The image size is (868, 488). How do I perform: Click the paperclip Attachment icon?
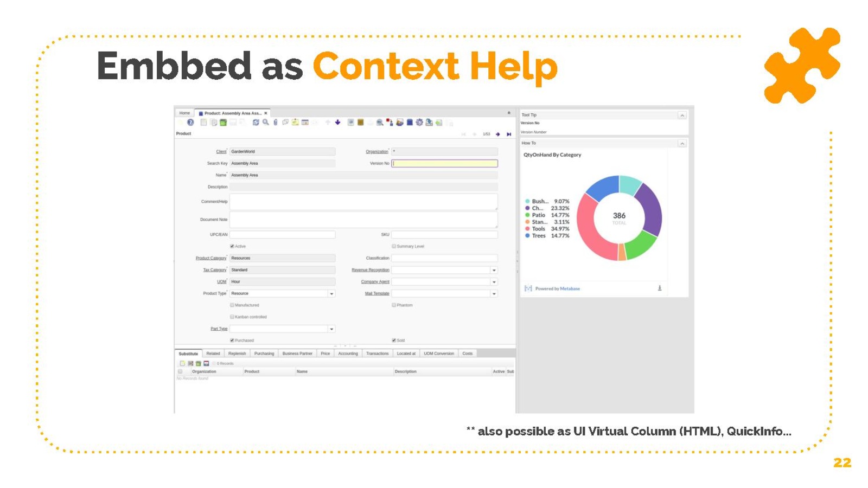276,123
